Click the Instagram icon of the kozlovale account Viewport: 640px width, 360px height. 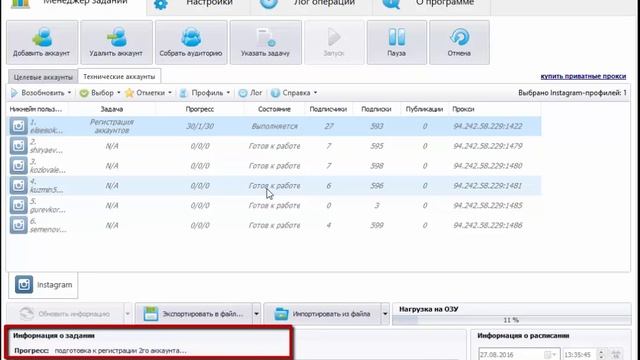coord(18,166)
